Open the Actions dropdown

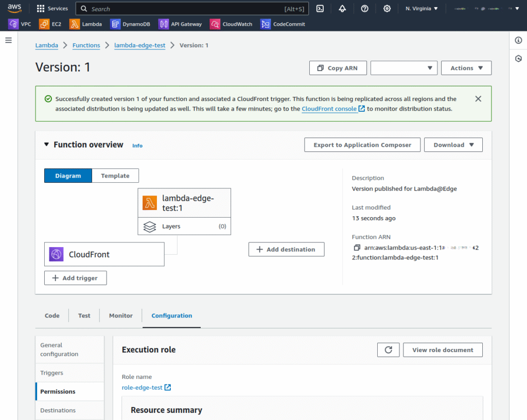click(x=466, y=68)
